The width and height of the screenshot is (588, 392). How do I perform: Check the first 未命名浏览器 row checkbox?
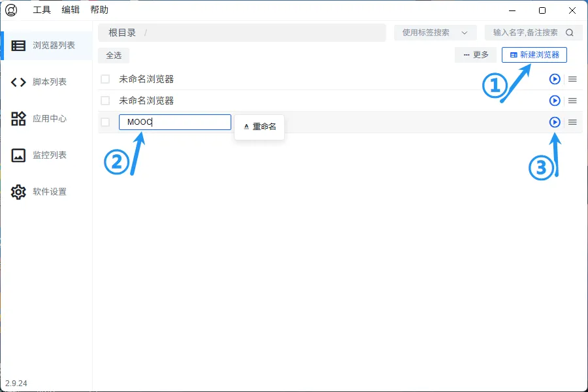pos(105,78)
